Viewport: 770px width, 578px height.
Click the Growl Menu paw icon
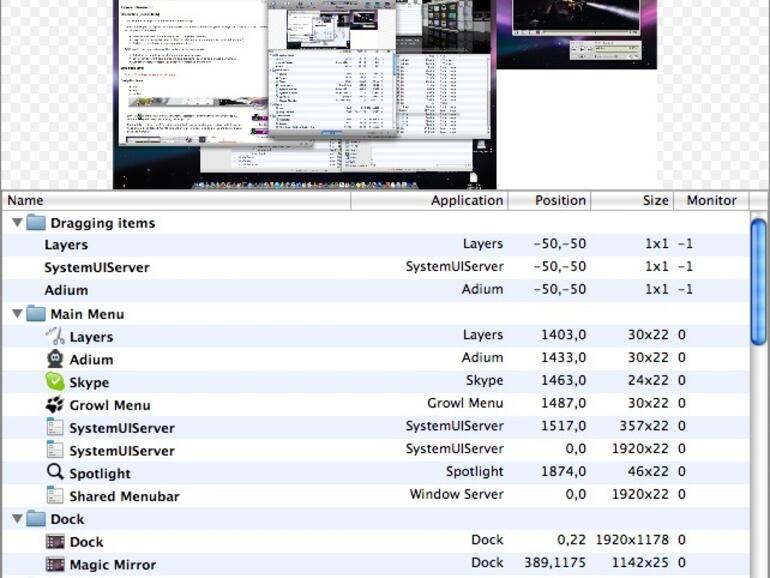(x=55, y=405)
